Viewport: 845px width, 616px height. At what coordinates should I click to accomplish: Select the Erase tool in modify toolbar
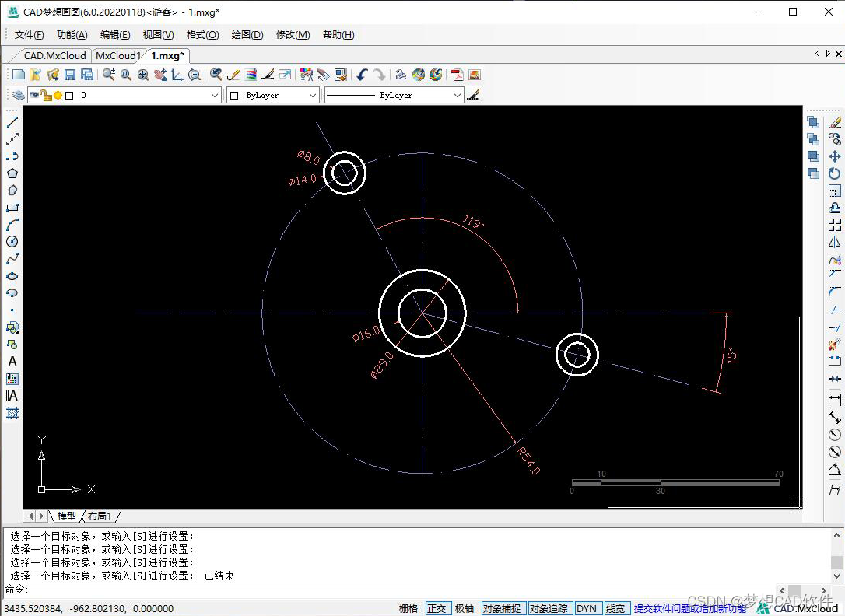point(835,122)
